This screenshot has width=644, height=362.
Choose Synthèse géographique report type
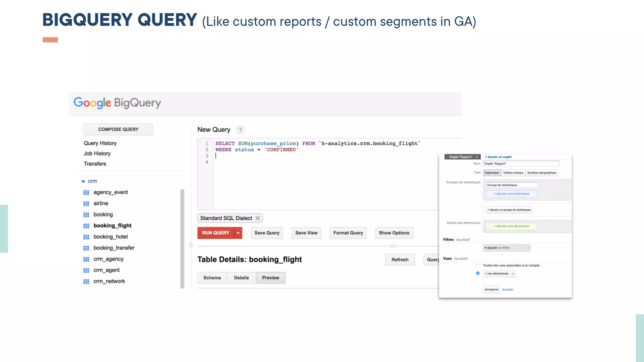(542, 173)
